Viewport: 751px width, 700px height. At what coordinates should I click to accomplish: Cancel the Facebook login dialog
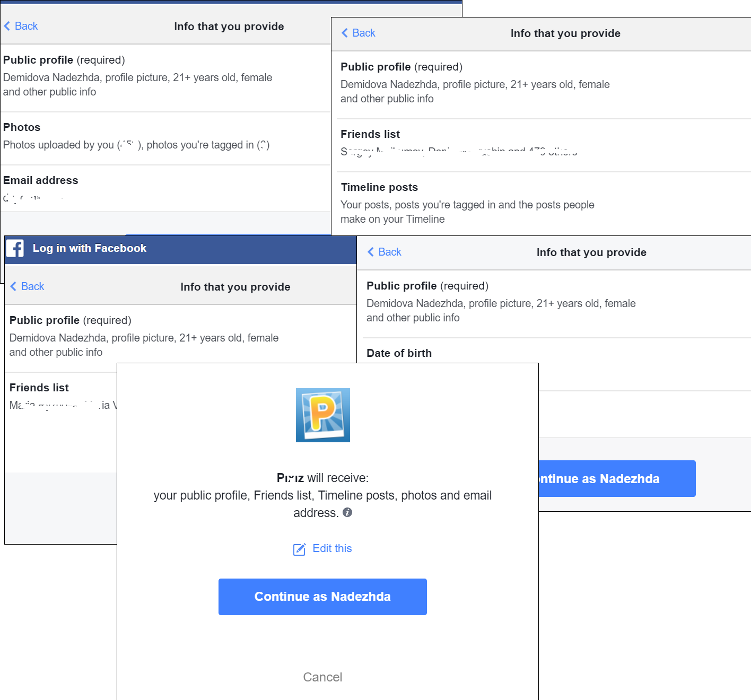(x=322, y=677)
